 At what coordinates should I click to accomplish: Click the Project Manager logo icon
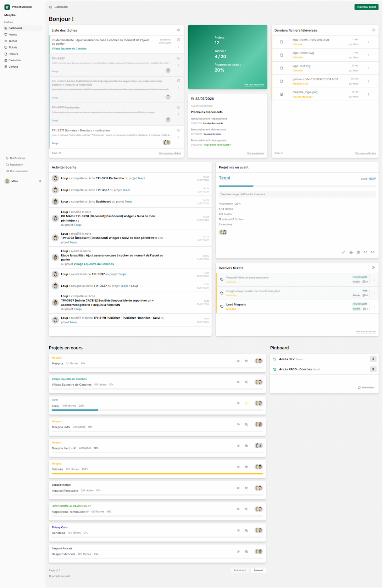point(7,7)
